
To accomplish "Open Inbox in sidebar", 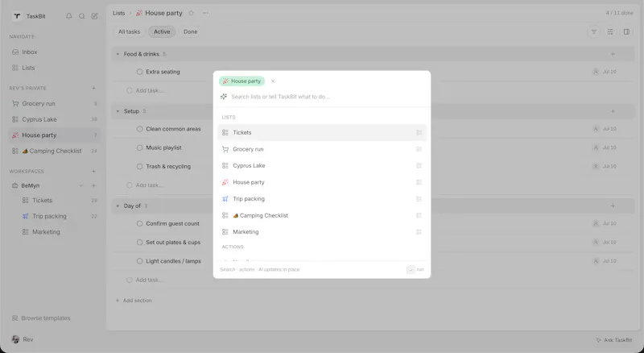I will point(54,52).
